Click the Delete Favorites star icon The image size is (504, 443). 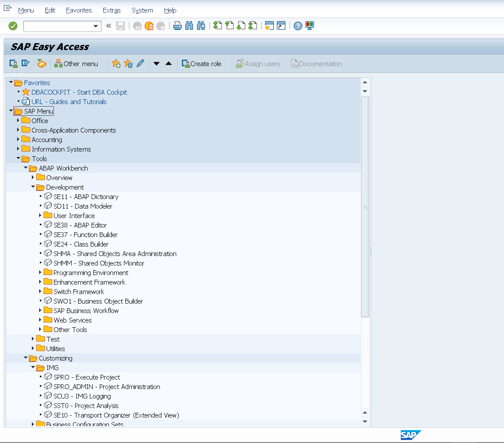[x=128, y=64]
